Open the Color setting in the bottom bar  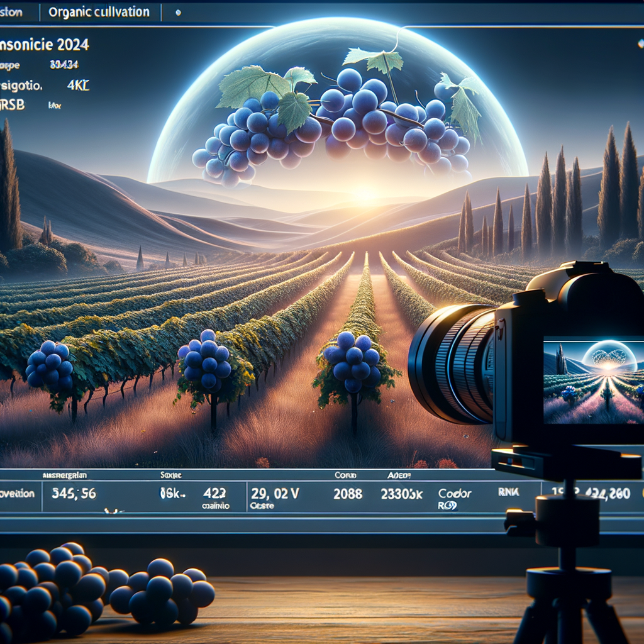point(455,493)
